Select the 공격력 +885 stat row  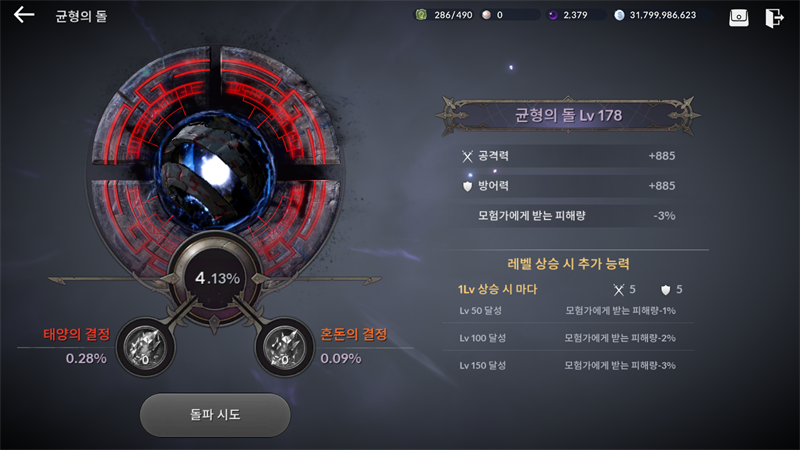[x=568, y=156]
